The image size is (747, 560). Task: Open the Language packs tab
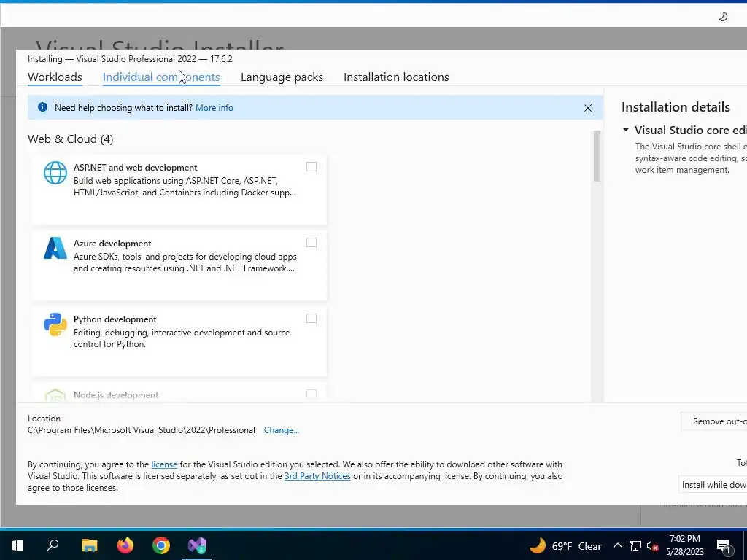pyautogui.click(x=282, y=77)
